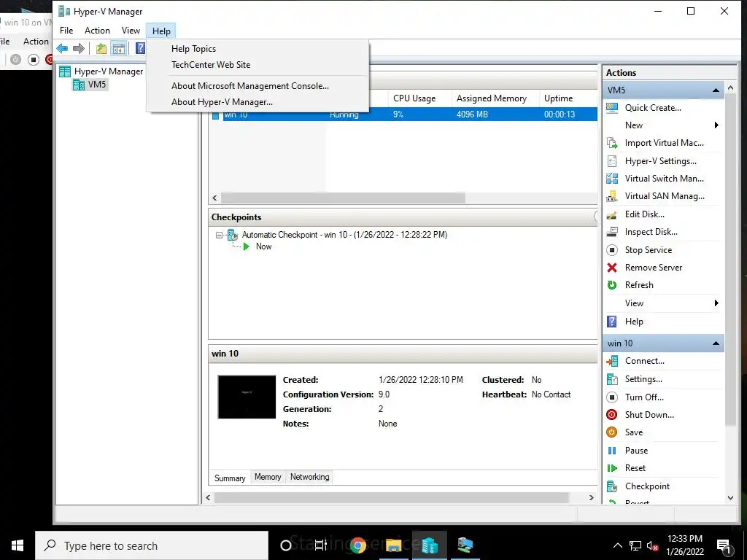
Task: Click the Checkpoint icon in Actions
Action: click(612, 486)
